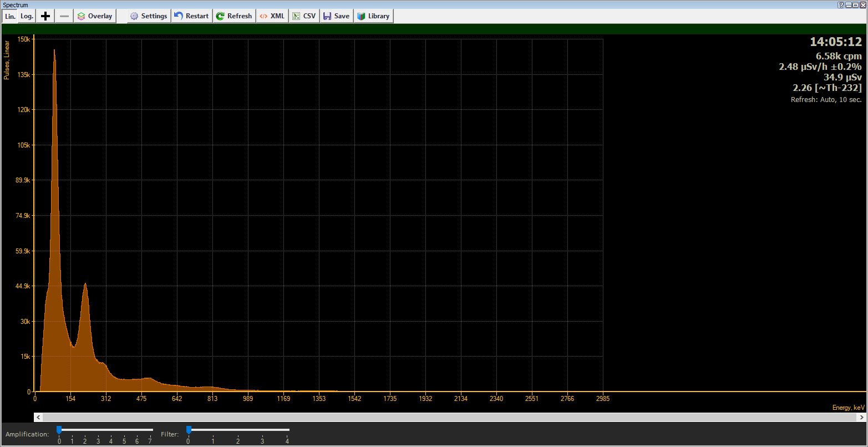
Task: Switch to logarithmic scale (Log.)
Action: pyautogui.click(x=27, y=16)
